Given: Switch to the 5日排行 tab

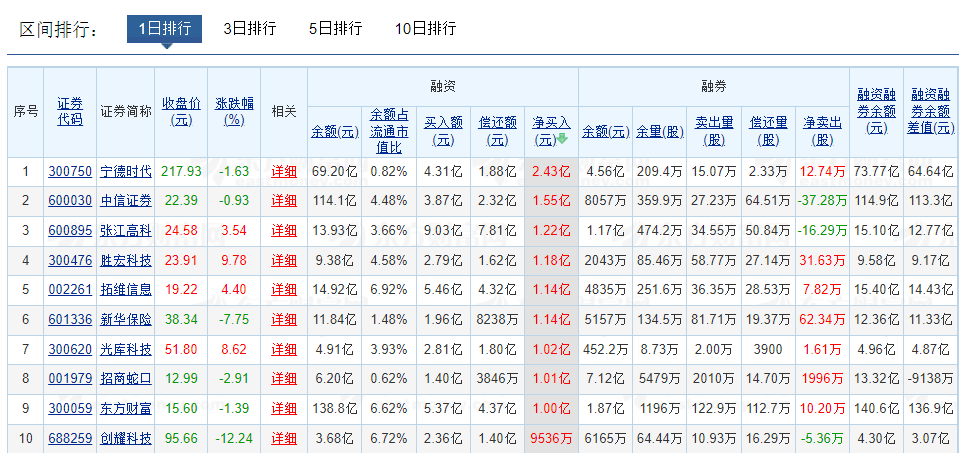Looking at the screenshot, I should (x=335, y=29).
